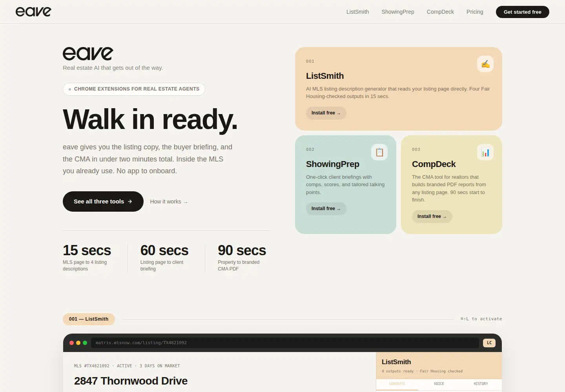
Task: Click the 001 — ListSmith section pill
Action: 89,319
